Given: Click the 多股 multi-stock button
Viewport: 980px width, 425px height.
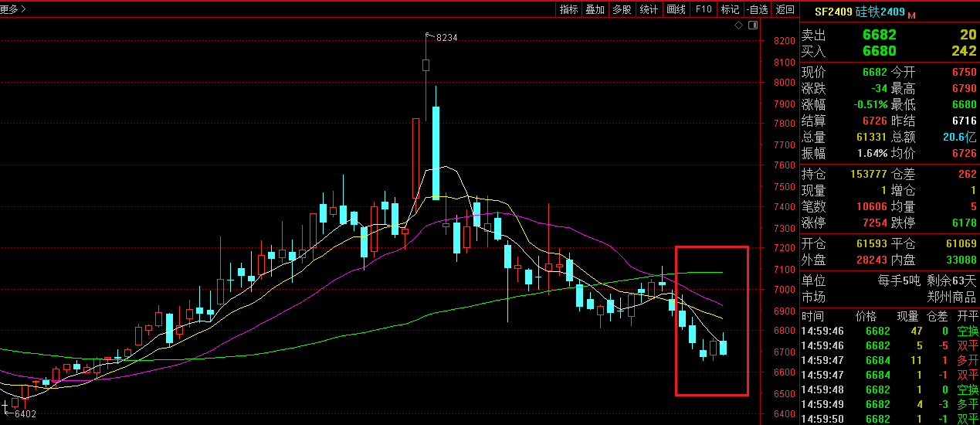Looking at the screenshot, I should (622, 9).
